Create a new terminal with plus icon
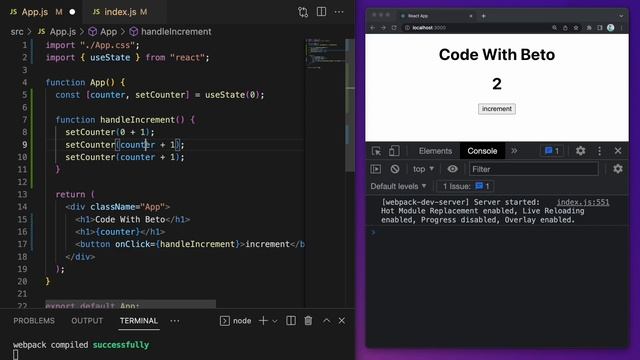640x360 pixels. point(263,321)
